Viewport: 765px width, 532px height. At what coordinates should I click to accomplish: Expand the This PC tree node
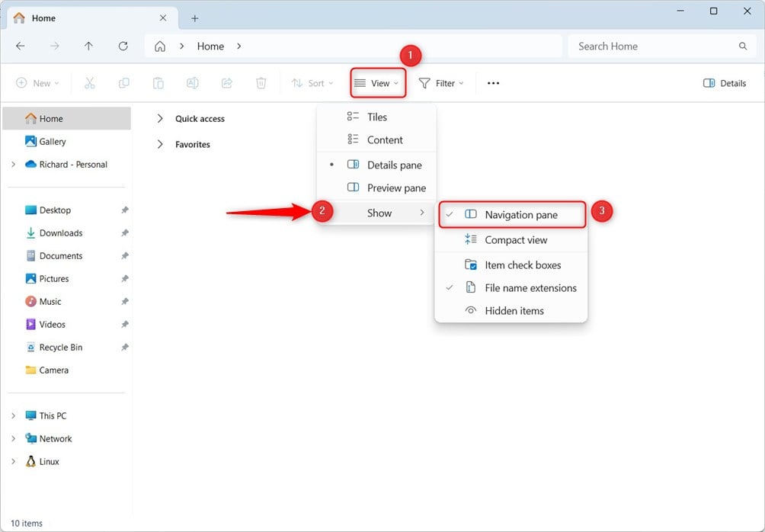coord(13,416)
